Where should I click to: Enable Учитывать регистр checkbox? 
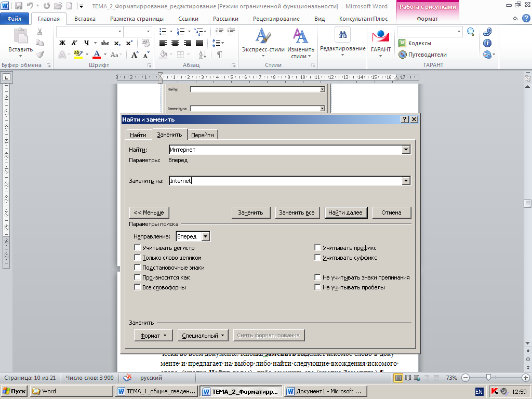click(x=137, y=248)
